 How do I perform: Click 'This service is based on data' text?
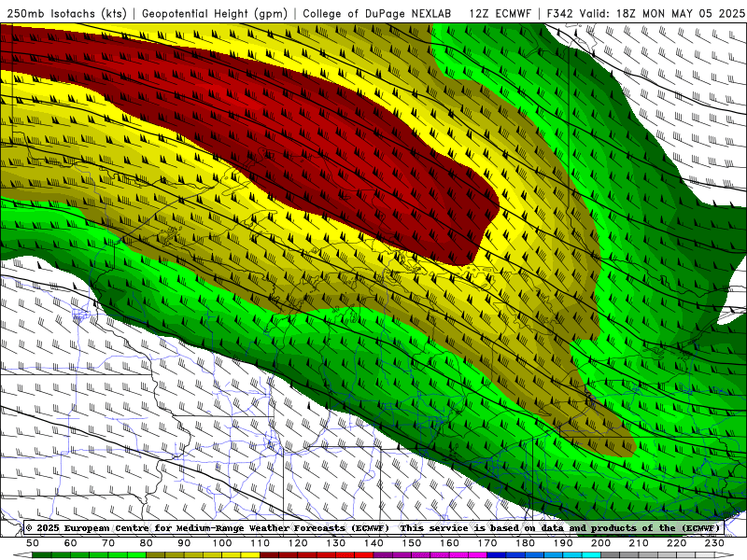484,528
